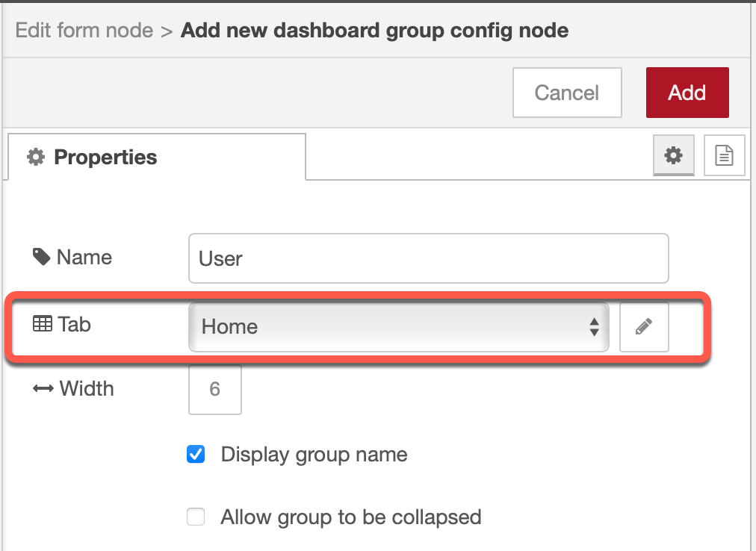Click the horizontal arrows icon beside Width
The width and height of the screenshot is (756, 551).
[x=43, y=388]
